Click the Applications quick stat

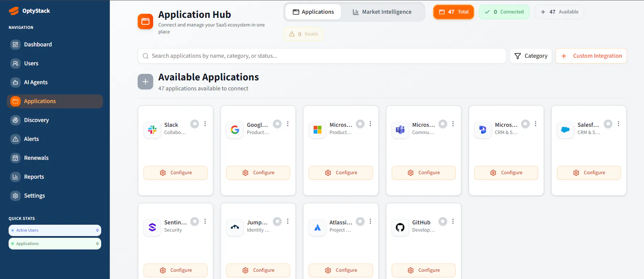tap(55, 244)
